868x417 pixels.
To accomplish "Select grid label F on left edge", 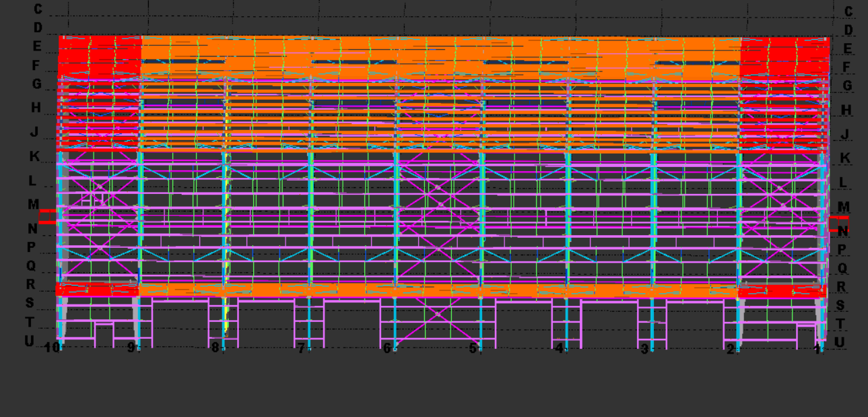I will (36, 65).
